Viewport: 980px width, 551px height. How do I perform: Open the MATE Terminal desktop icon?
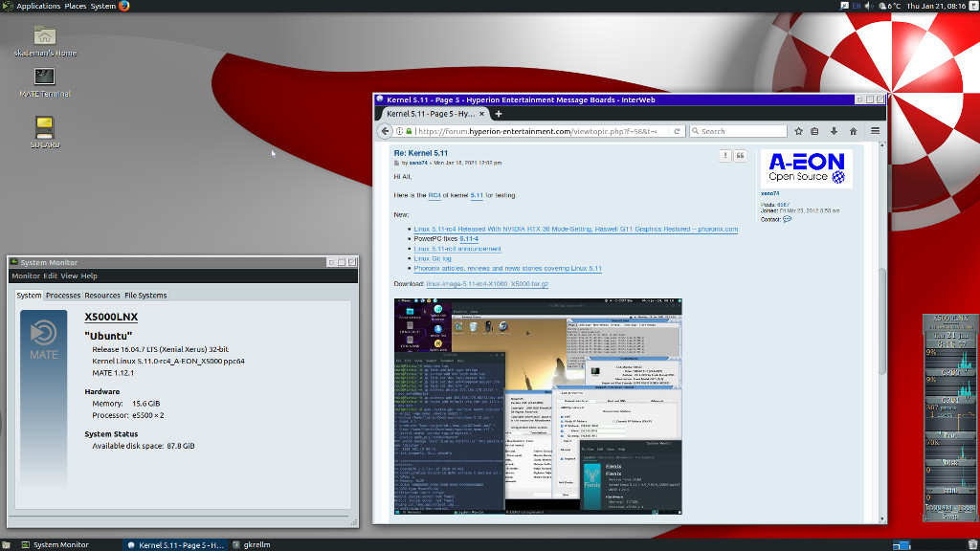(44, 82)
